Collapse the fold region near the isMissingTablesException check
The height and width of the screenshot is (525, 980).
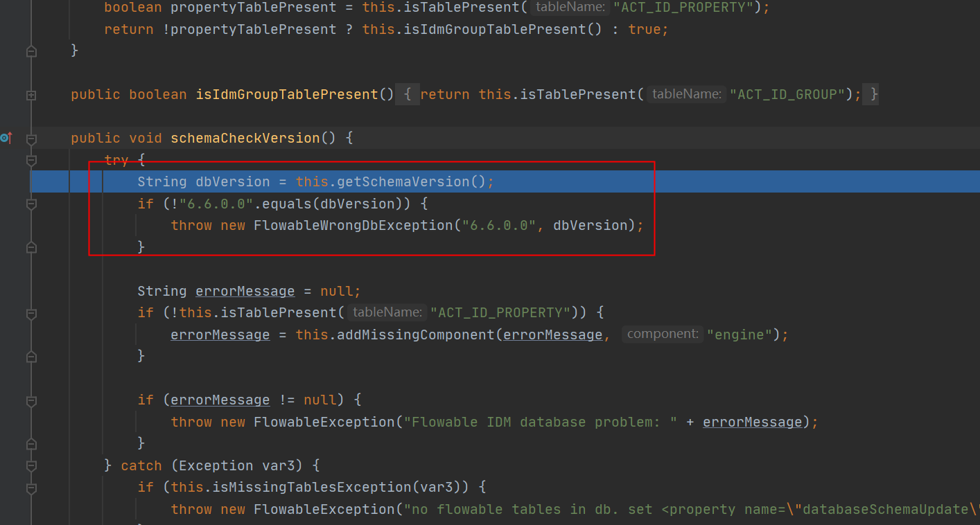(x=31, y=488)
